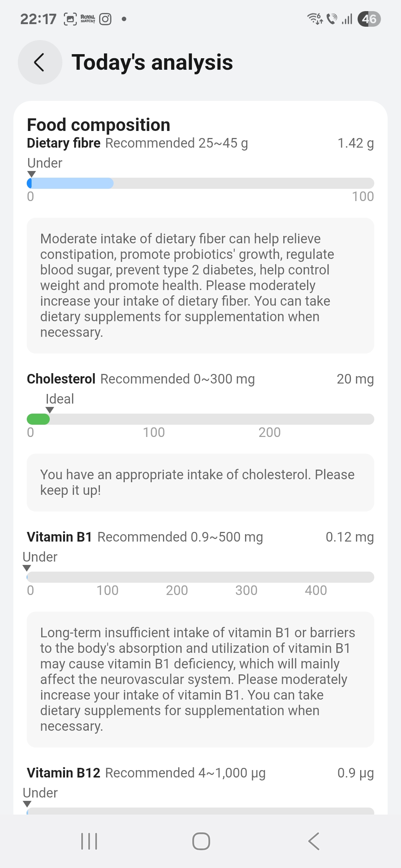Tap the Wi-Fi calling phone status icon

tap(332, 19)
